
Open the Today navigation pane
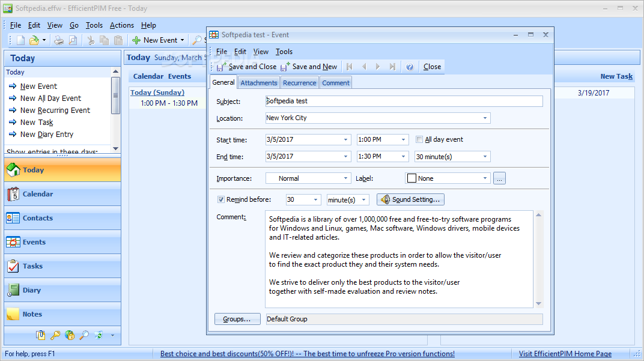(x=62, y=170)
